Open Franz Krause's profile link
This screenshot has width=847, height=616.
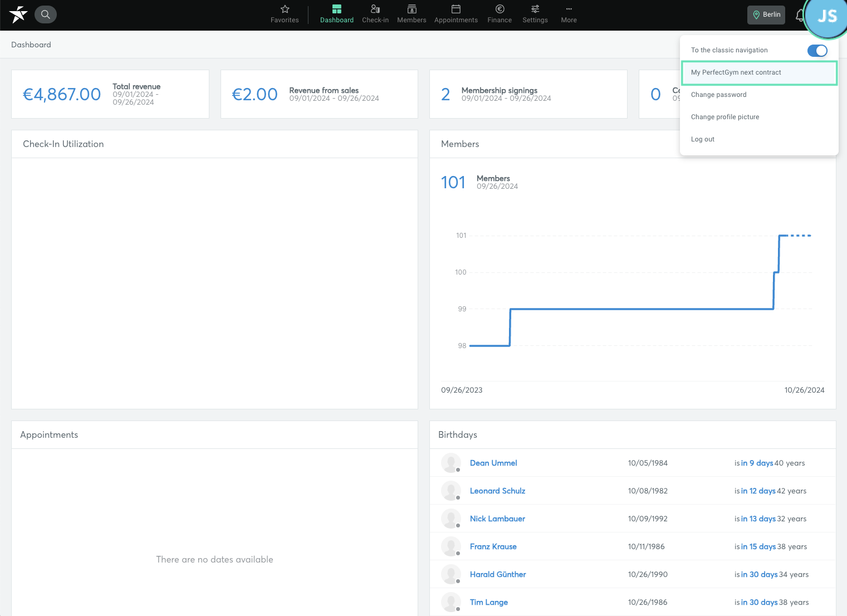click(x=493, y=546)
